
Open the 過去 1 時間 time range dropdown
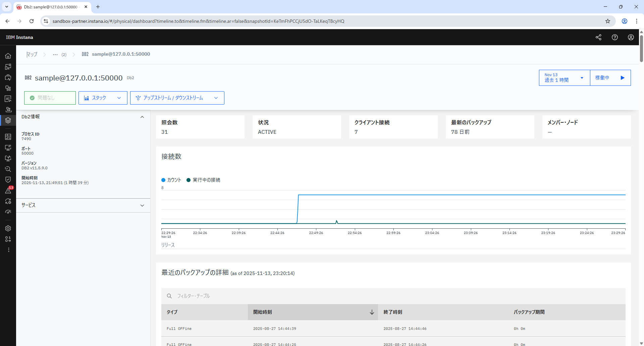tap(565, 78)
